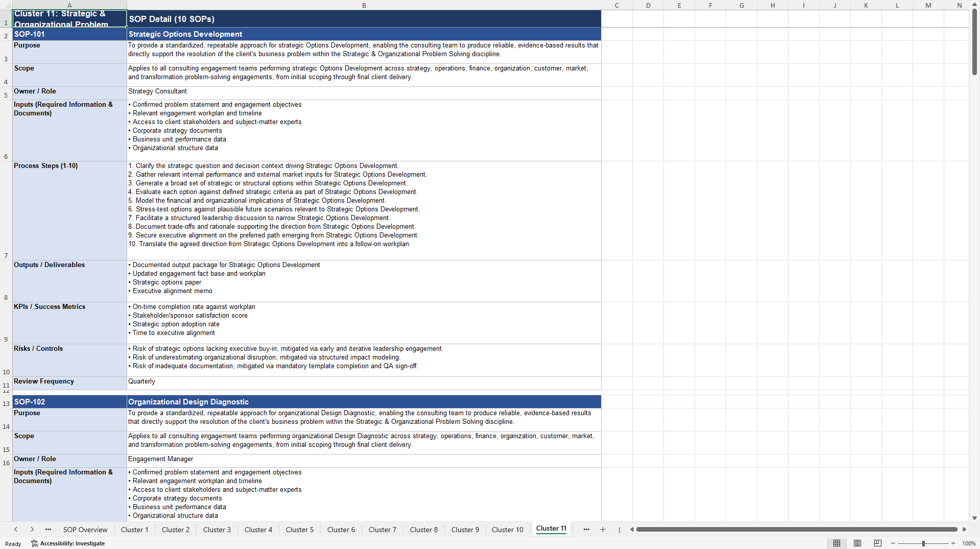The height and width of the screenshot is (549, 980).
Task: Switch to Cluster 2 sheet tab
Action: tap(176, 530)
